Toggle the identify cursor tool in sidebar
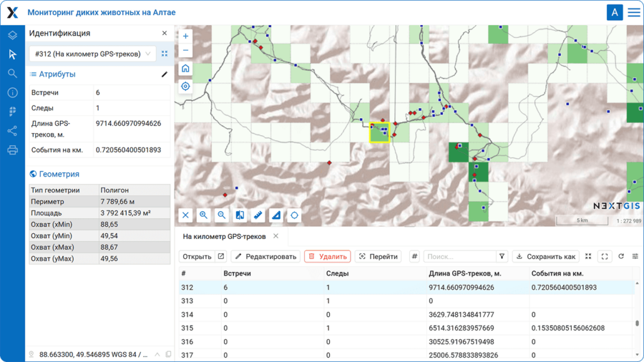Viewport: 644px width, 362px height. coord(12,55)
